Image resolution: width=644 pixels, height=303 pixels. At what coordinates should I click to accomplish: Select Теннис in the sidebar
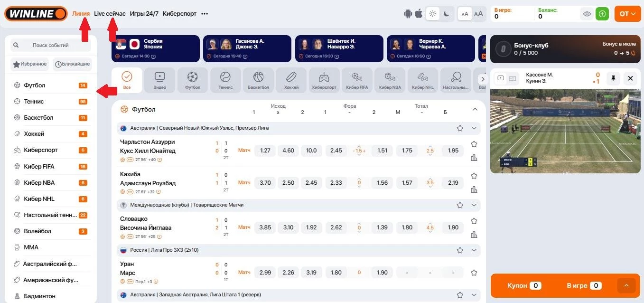coord(51,102)
